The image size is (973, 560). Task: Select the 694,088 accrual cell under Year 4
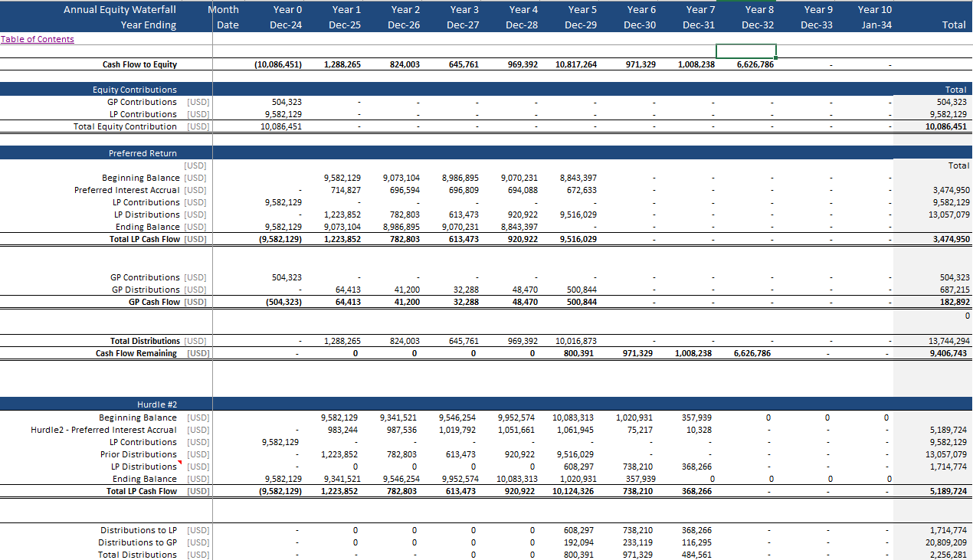pyautogui.click(x=523, y=190)
